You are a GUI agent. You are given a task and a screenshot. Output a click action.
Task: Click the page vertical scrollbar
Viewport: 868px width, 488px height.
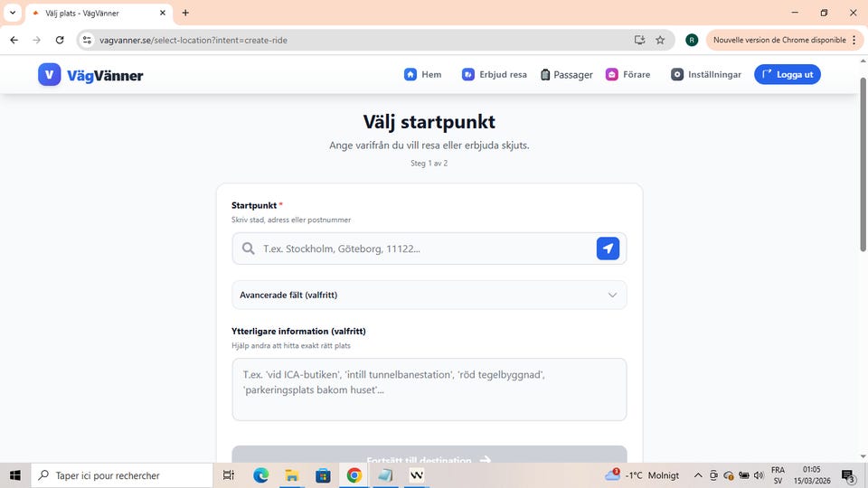click(x=862, y=181)
